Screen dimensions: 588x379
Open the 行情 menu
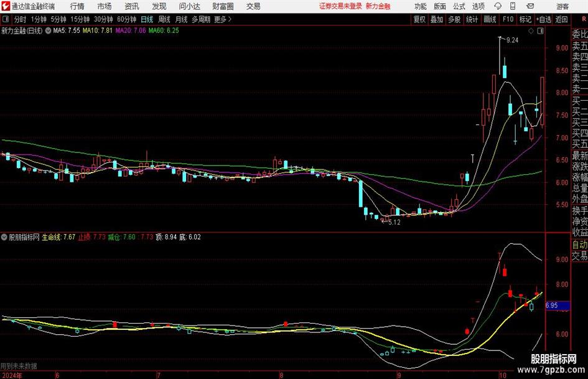pos(77,6)
